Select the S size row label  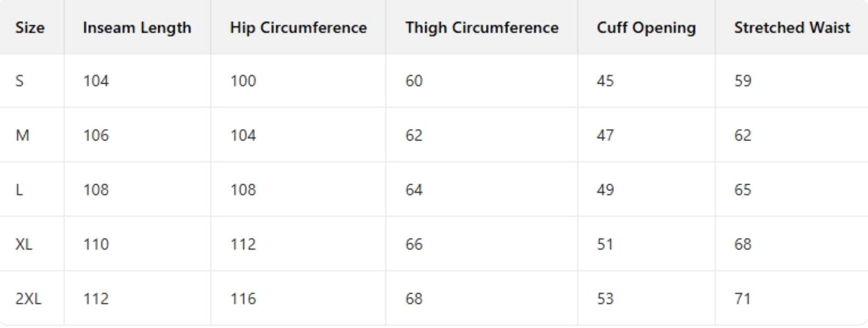click(x=20, y=81)
